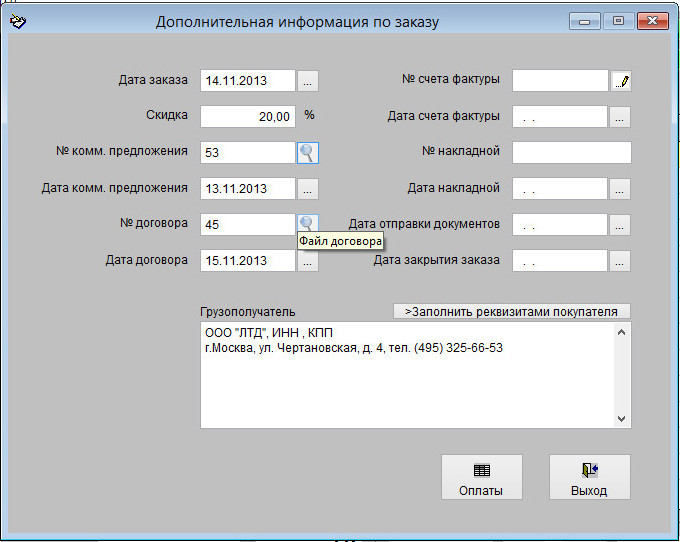The image size is (680, 542).
Task: Click the № договора label
Action: [154, 223]
